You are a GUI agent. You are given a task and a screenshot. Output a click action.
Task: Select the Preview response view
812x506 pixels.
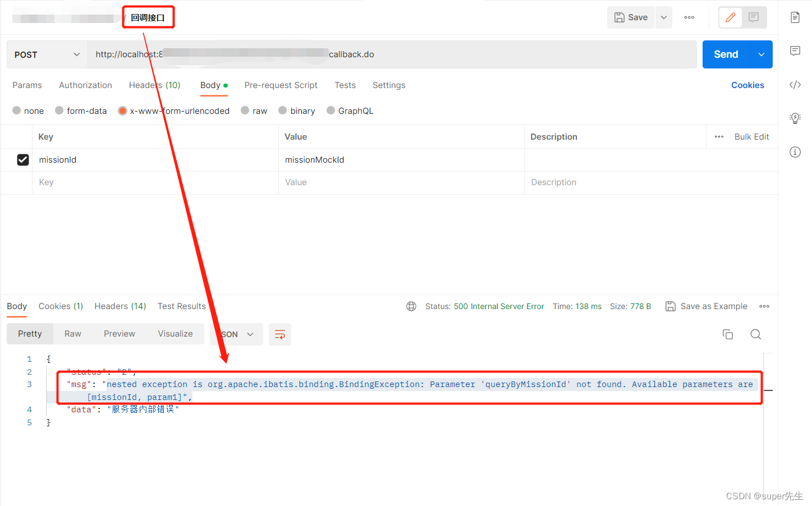120,334
